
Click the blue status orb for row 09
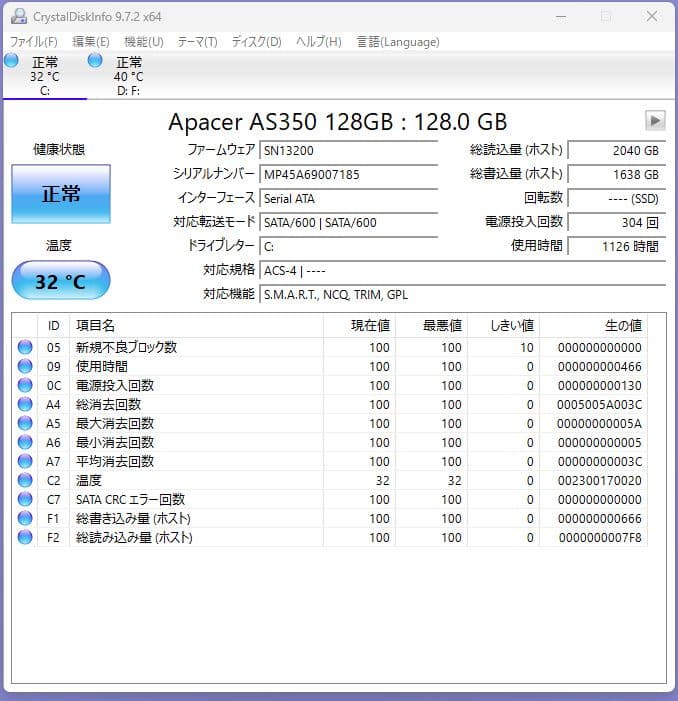tap(25, 366)
